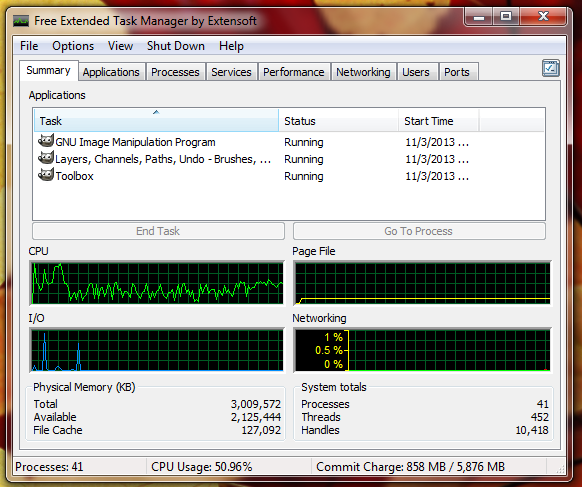This screenshot has height=487, width=582.
Task: Click the Go To Process button
Action: [x=419, y=231]
